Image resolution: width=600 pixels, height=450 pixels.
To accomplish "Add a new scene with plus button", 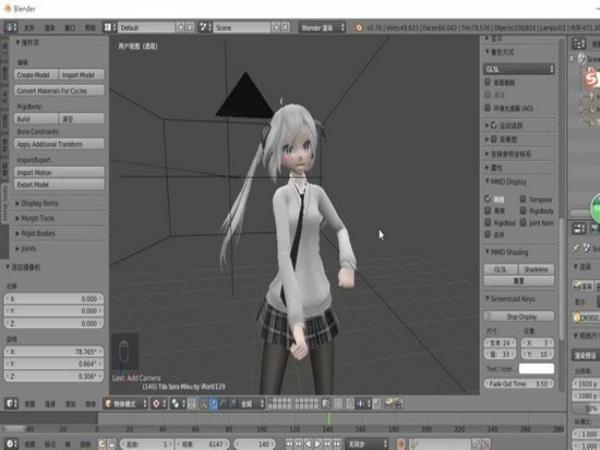I will coord(276,28).
